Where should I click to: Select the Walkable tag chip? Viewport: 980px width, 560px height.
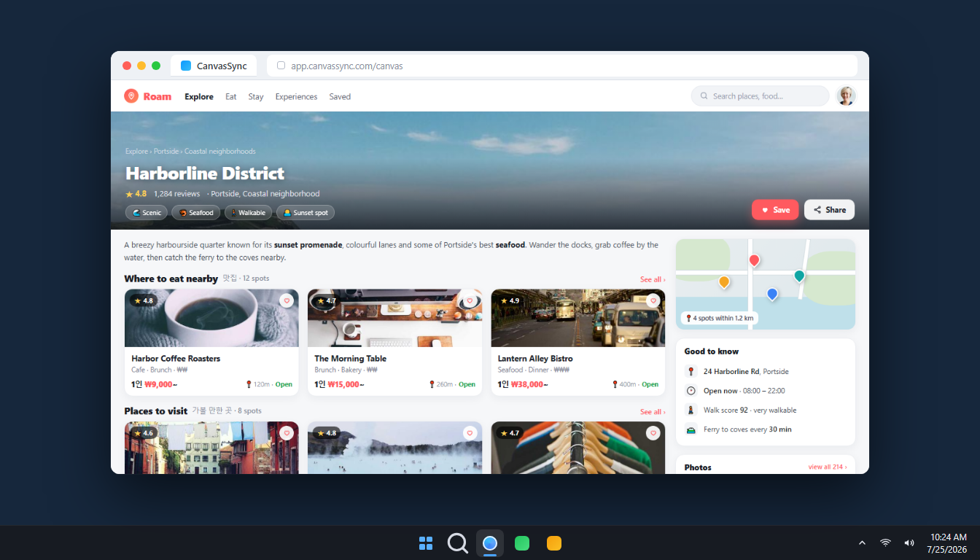(249, 212)
